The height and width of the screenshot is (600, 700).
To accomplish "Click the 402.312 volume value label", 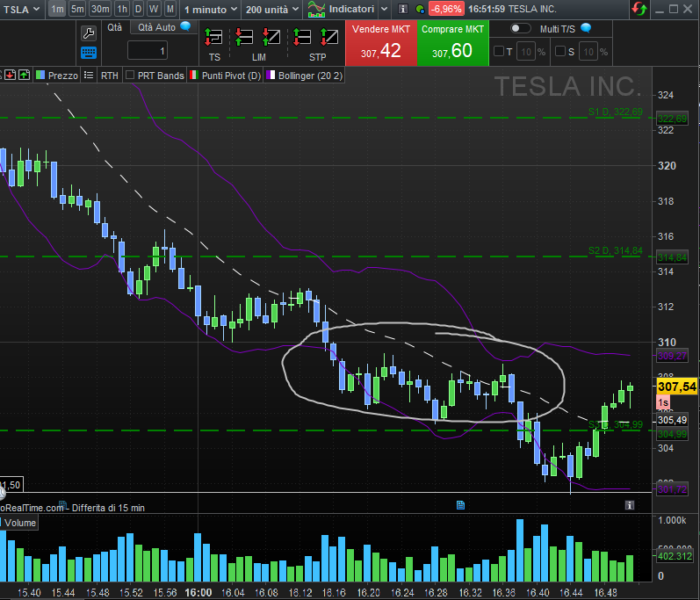I will coord(675,556).
